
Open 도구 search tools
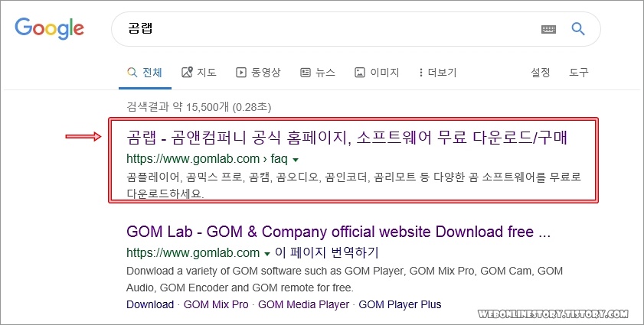579,73
